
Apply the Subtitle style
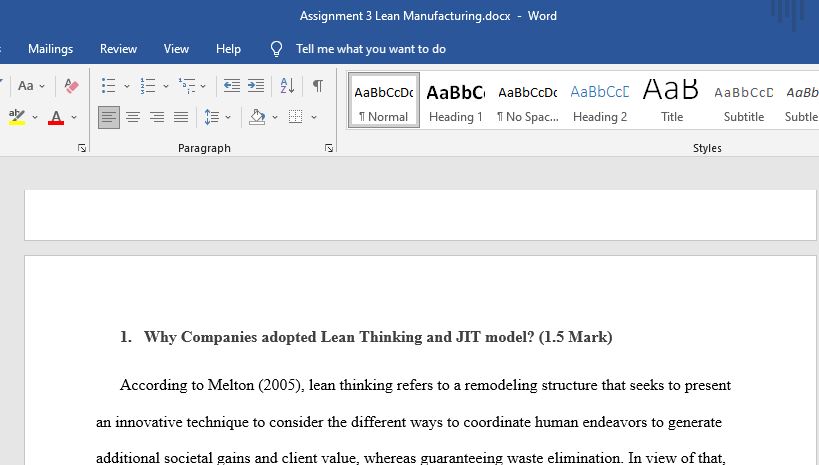point(744,101)
